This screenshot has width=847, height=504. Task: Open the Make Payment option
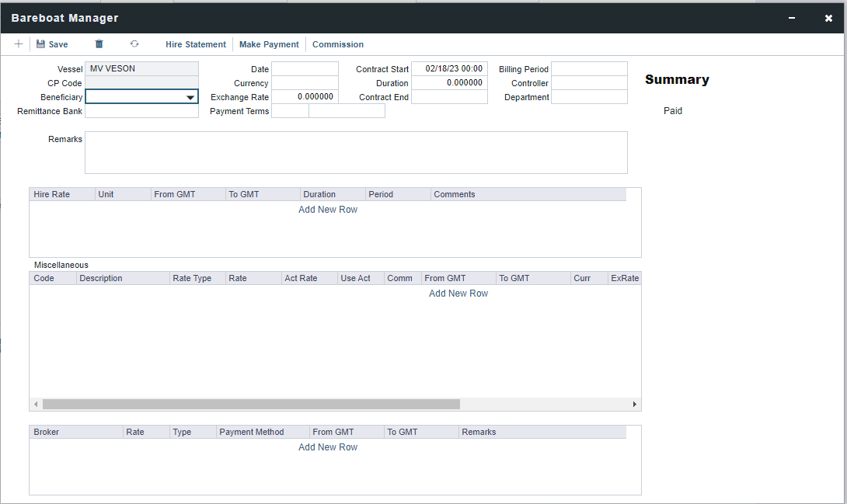[269, 44]
